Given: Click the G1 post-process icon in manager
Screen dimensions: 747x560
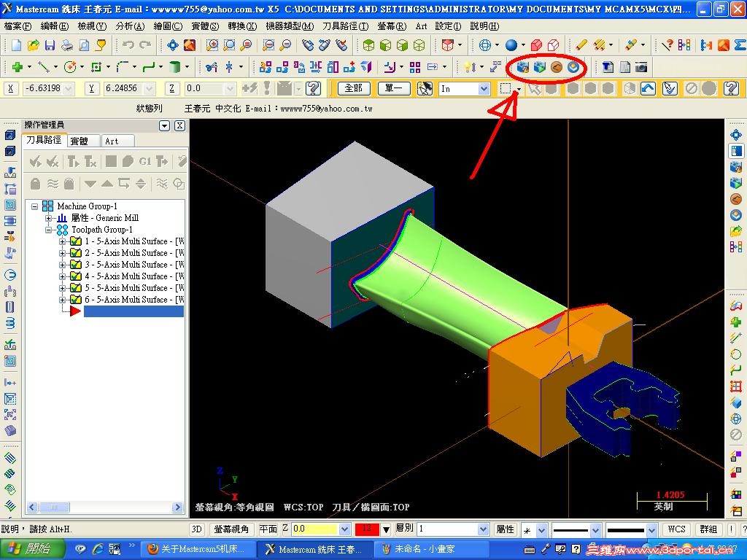Looking at the screenshot, I should [x=145, y=161].
